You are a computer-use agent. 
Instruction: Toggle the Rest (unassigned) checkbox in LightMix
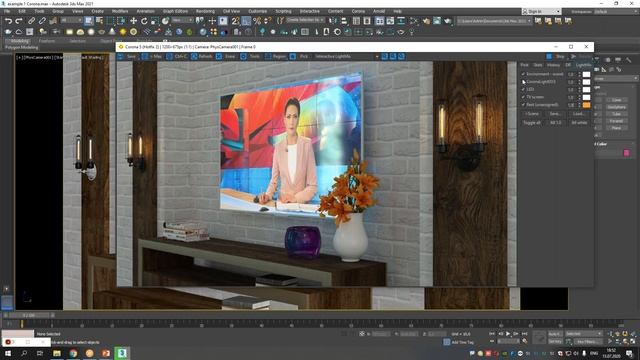point(523,105)
